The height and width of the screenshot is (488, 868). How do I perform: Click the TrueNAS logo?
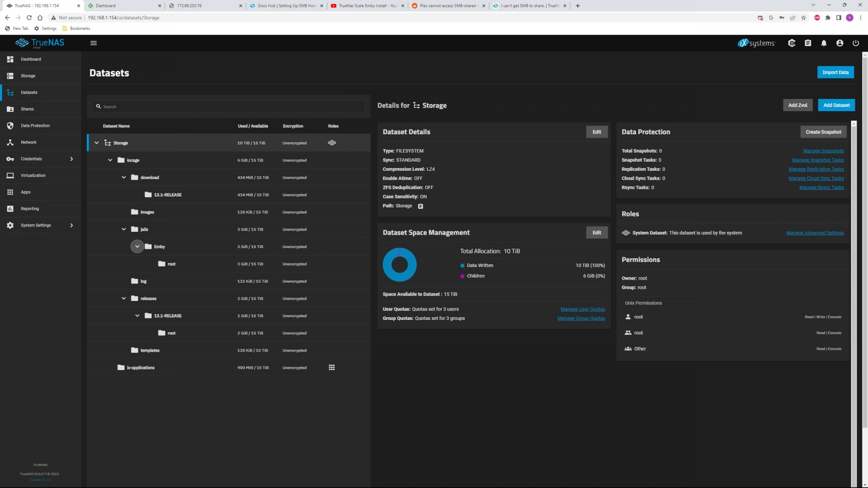coord(40,43)
